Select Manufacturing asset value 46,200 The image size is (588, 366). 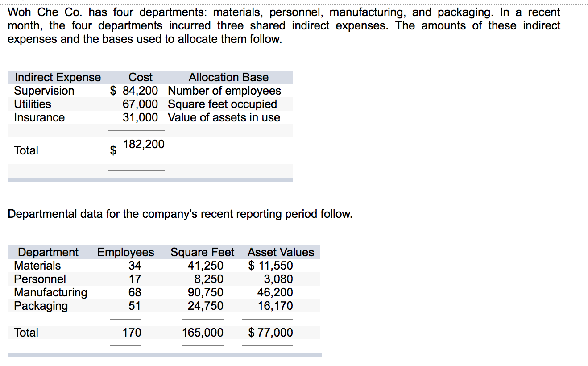(x=275, y=292)
